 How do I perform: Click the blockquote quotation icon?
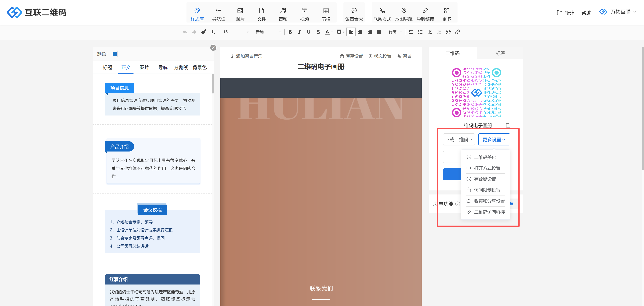pos(448,32)
